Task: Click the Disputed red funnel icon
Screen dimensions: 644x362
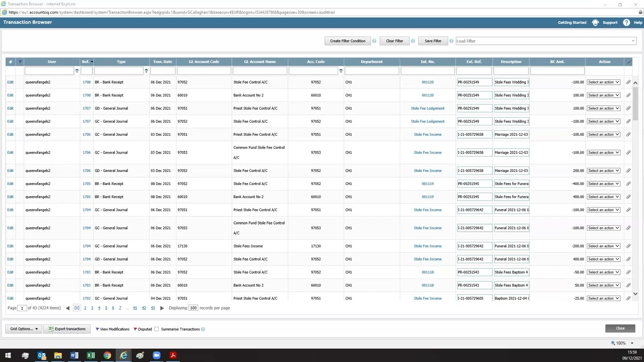Action: (135, 329)
